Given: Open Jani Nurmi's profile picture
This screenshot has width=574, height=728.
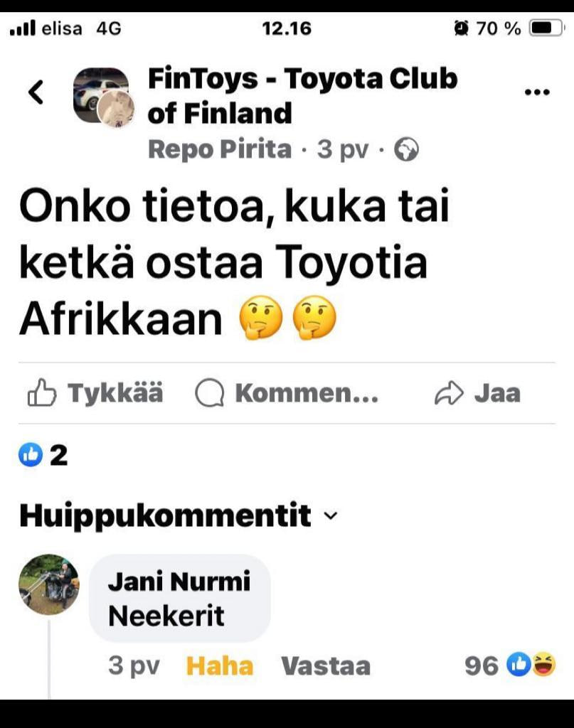Looking at the screenshot, I should [49, 584].
